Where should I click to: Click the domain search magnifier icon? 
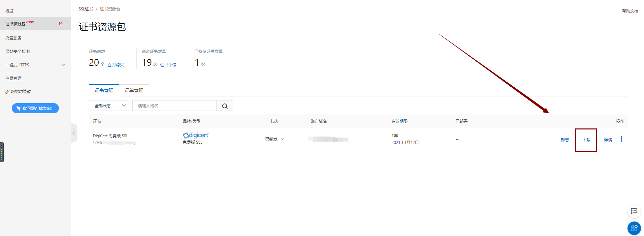(225, 106)
